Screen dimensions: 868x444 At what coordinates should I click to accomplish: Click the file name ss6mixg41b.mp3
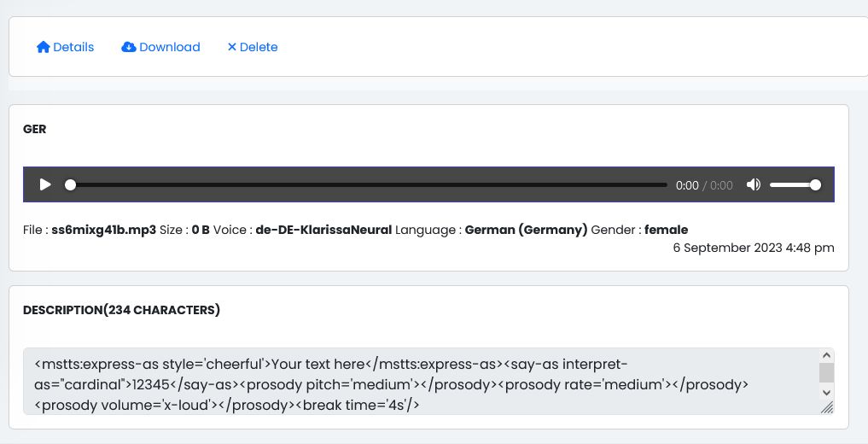click(x=103, y=230)
